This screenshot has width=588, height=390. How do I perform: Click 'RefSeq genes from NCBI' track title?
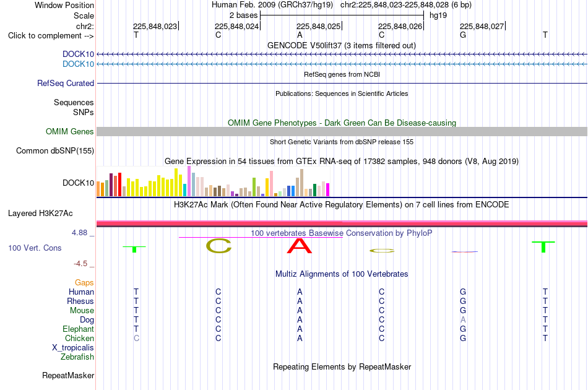[x=342, y=74]
